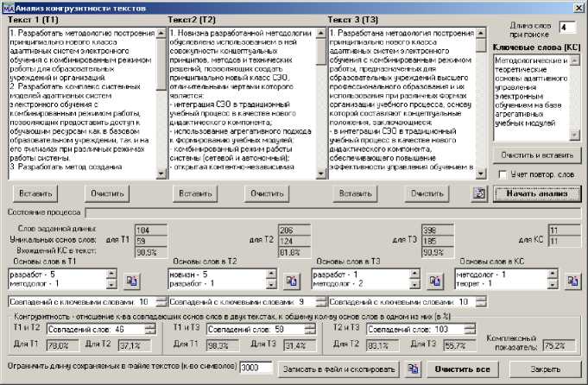Click down arrow of Основы слов в Т2 list
The image size is (588, 385).
tap(271, 285)
